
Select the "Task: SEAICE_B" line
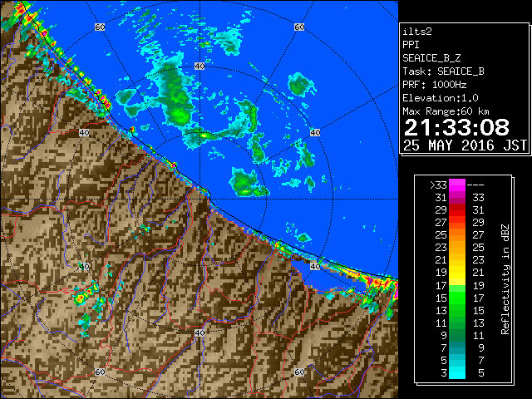pyautogui.click(x=443, y=71)
